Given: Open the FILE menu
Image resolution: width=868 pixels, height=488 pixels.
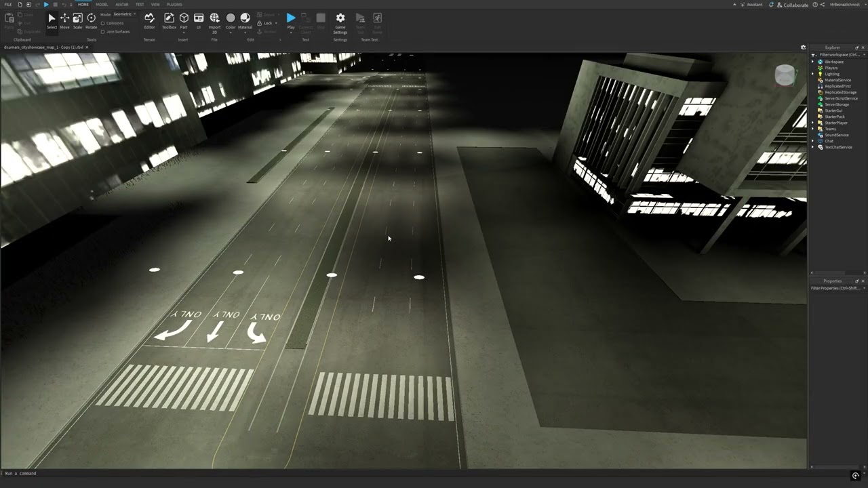Looking at the screenshot, I should [8, 5].
